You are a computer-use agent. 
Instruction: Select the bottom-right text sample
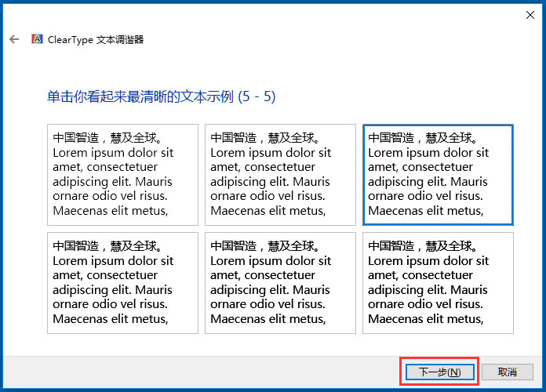[x=438, y=282]
